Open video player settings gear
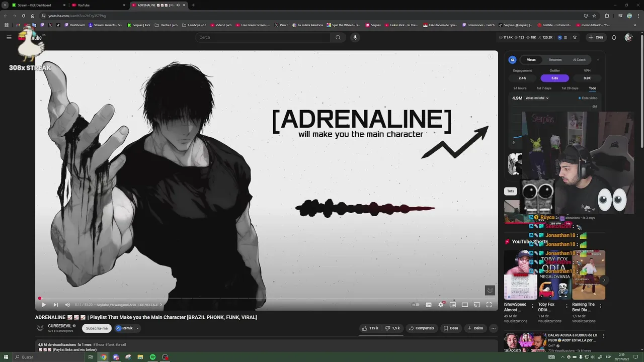 coord(441,305)
